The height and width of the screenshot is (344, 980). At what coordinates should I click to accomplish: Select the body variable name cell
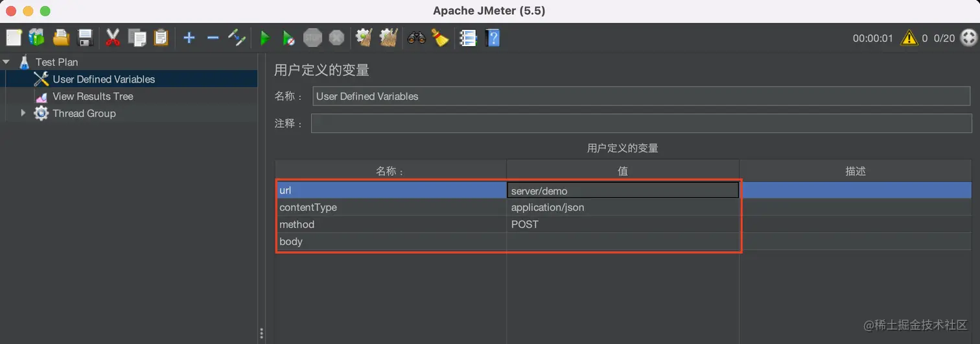[x=391, y=241]
